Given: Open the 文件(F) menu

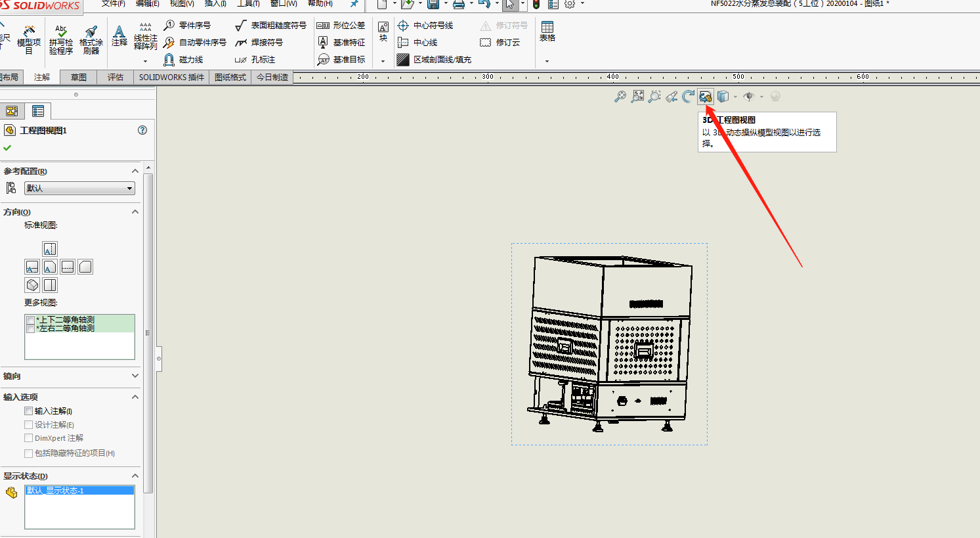Looking at the screenshot, I should (x=114, y=3).
